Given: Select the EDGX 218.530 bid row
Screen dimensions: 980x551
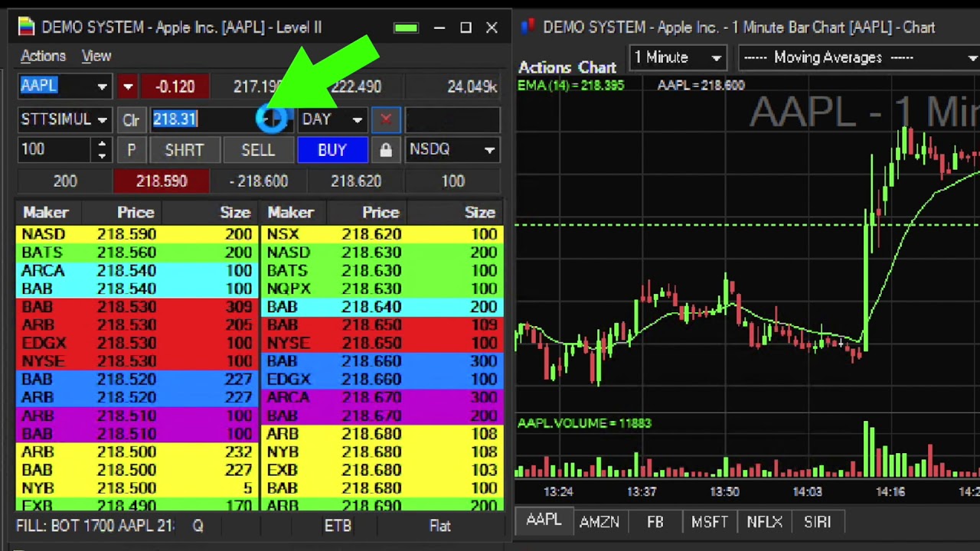Looking at the screenshot, I should [x=137, y=343].
